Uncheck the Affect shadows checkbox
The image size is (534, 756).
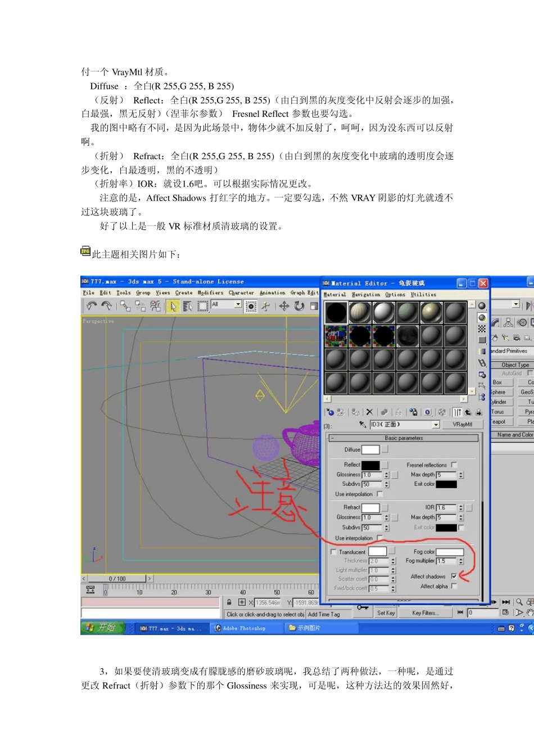pos(454,577)
